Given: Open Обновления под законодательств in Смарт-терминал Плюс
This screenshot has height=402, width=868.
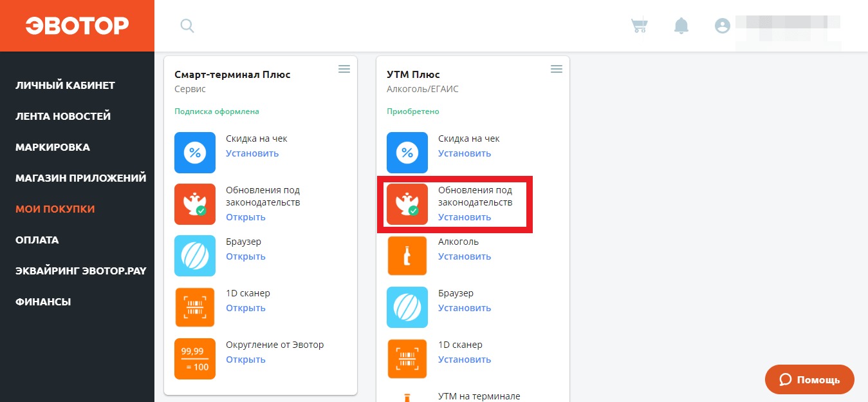Looking at the screenshot, I should [x=246, y=217].
